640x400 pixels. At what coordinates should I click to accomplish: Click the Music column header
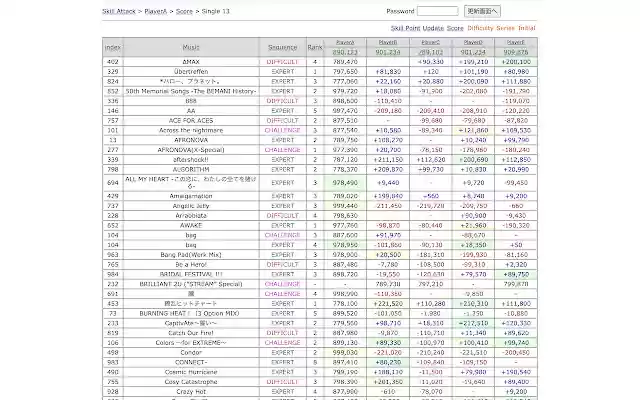(191, 47)
